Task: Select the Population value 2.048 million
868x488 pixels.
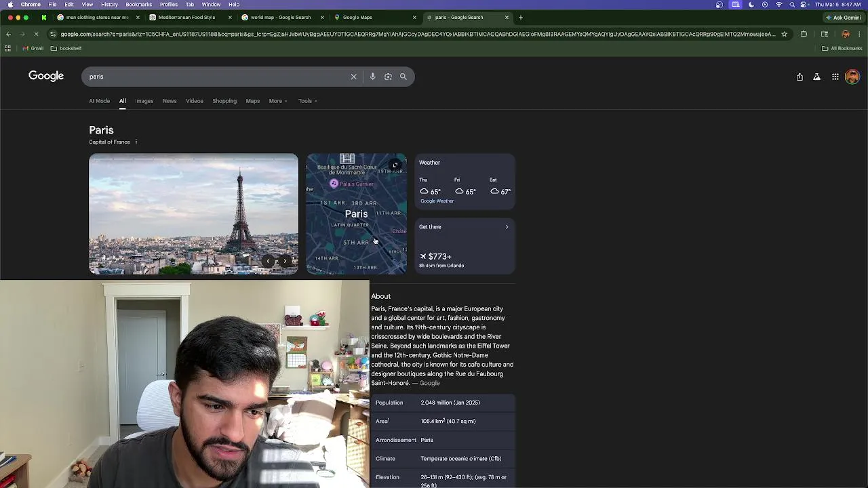Action: (x=450, y=403)
